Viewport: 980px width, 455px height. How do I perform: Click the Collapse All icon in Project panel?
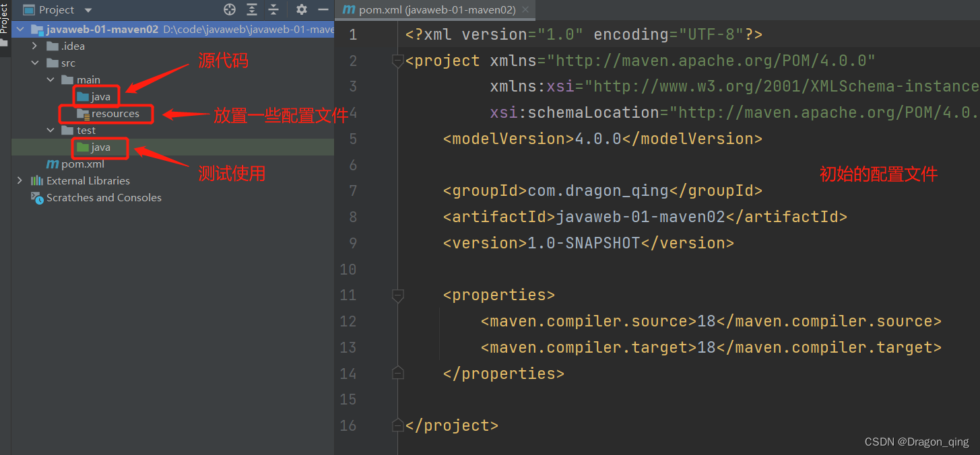273,9
